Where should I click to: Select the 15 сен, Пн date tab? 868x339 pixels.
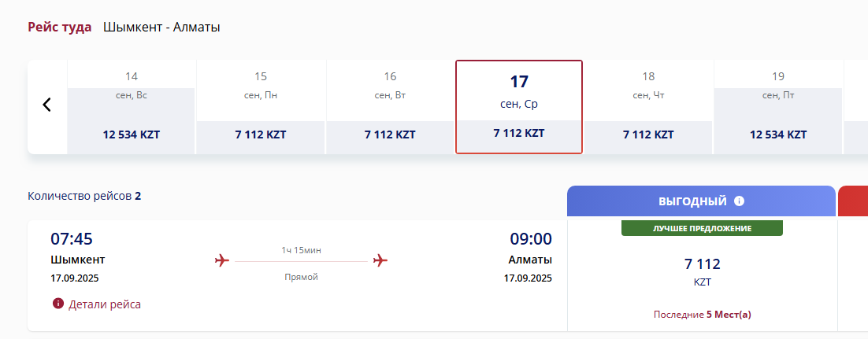(x=261, y=107)
